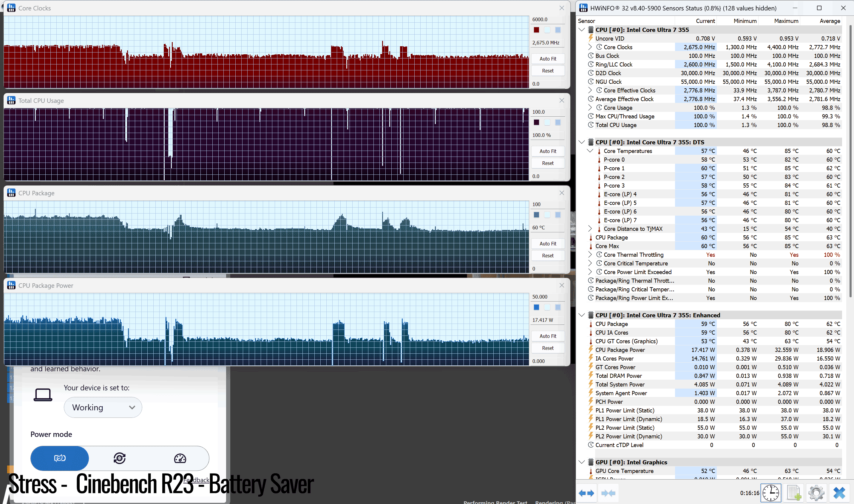
Task: Expand the Core Power Limit Exceeded row
Action: (590, 272)
